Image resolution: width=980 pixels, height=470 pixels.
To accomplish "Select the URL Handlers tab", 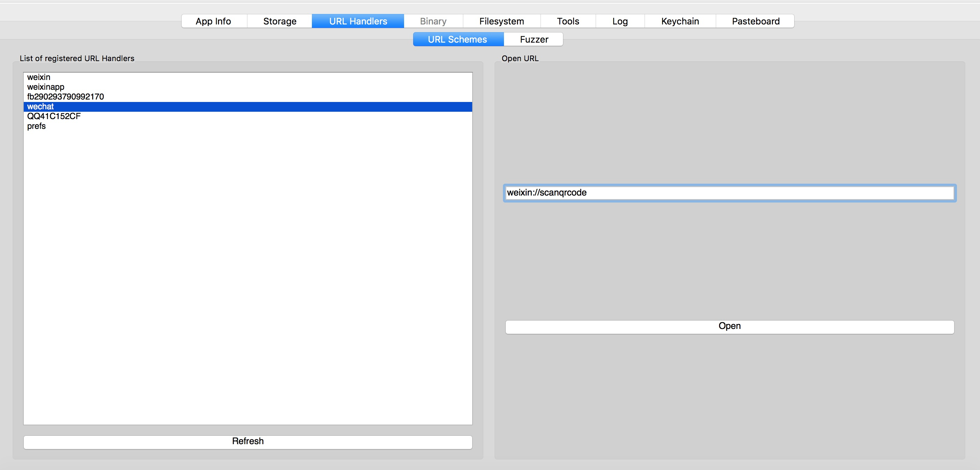I will click(358, 21).
